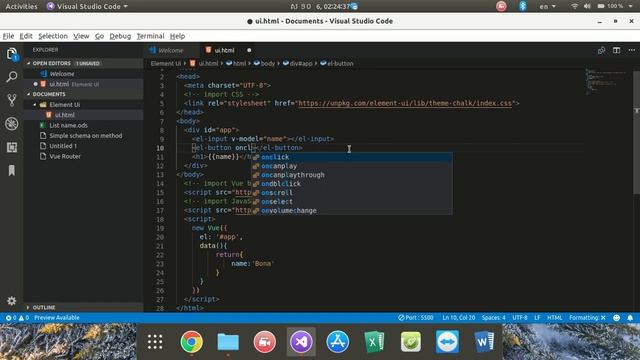640x360 pixels.
Task: Open the Go menu
Action: pyautogui.click(x=99, y=36)
